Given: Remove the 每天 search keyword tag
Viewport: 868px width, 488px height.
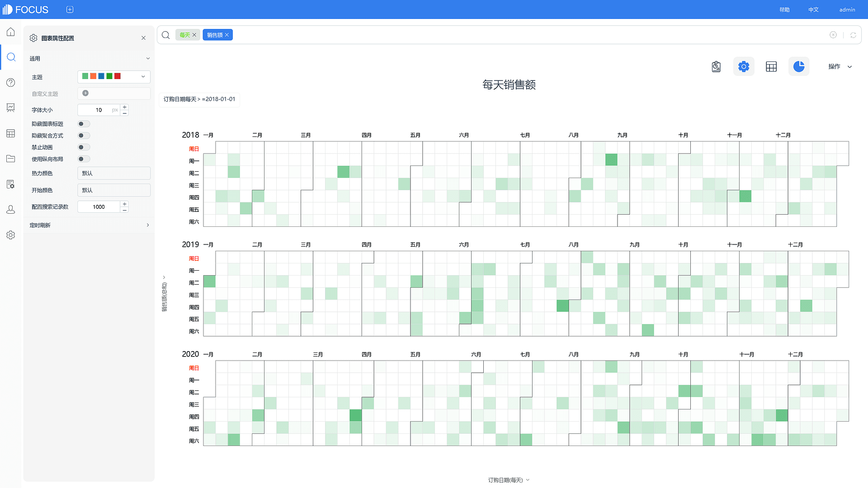Looking at the screenshot, I should pos(194,35).
